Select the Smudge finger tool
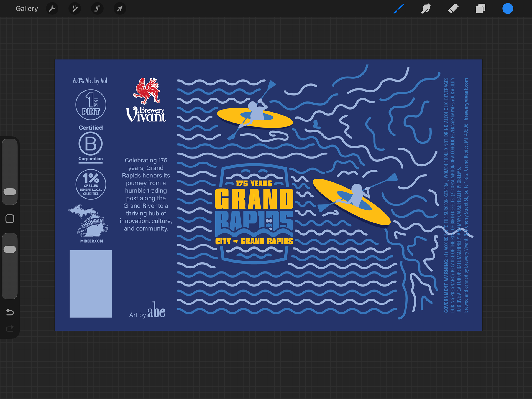Image resolution: width=532 pixels, height=399 pixels. (x=426, y=9)
